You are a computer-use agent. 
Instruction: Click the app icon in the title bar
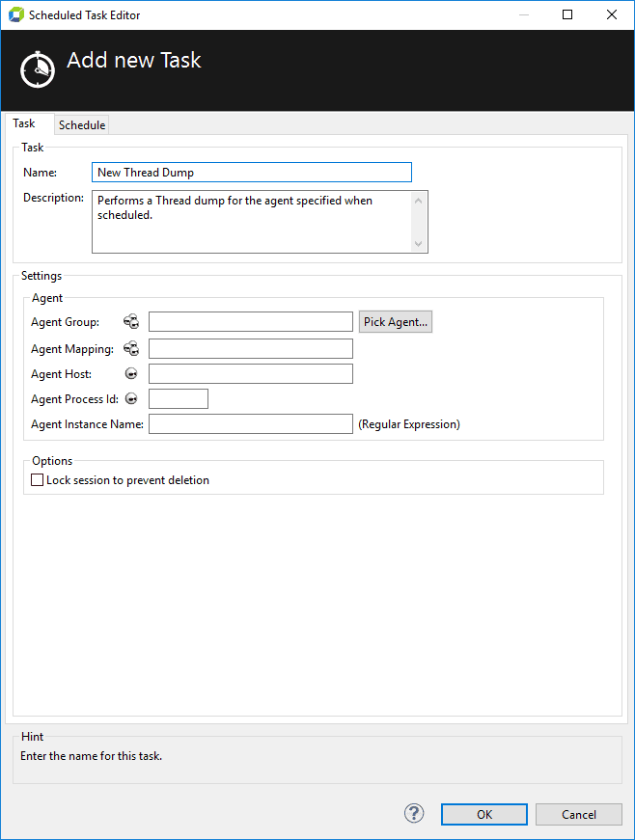pyautogui.click(x=16, y=15)
